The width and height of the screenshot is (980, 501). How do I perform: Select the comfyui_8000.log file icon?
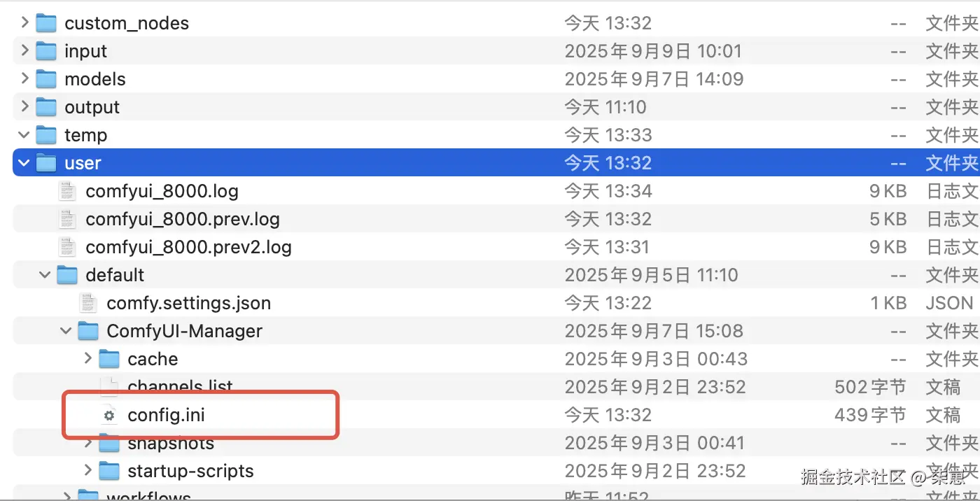pyautogui.click(x=67, y=191)
